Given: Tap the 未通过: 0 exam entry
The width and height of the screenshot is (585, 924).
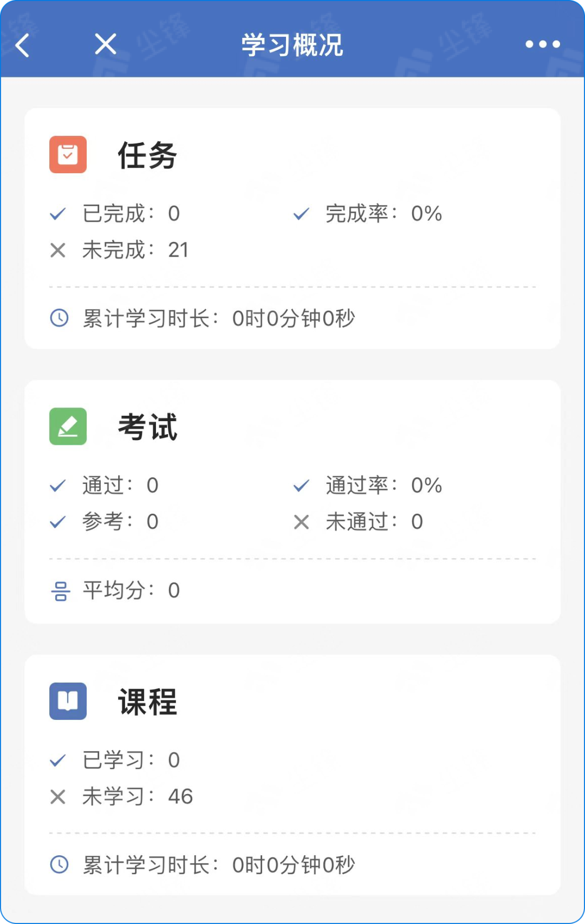Looking at the screenshot, I should 374,522.
